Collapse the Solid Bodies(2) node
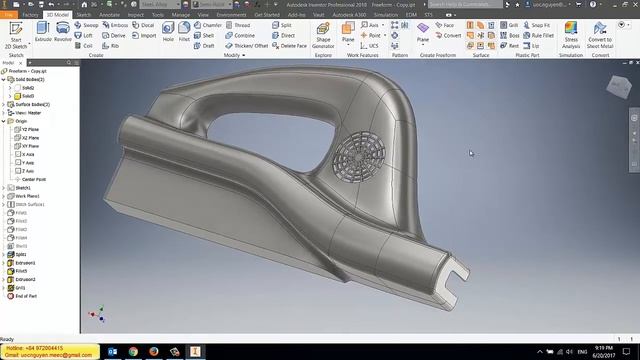This screenshot has width=640, height=360. click(4, 80)
